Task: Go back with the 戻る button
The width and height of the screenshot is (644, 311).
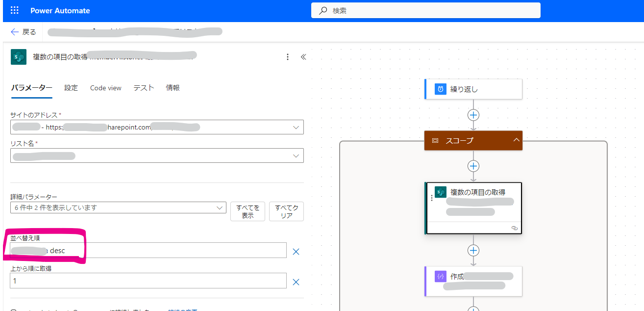Action: 23,32
